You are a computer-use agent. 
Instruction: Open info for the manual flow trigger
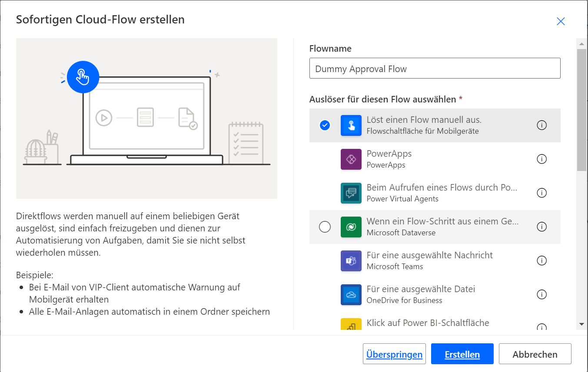(541, 125)
